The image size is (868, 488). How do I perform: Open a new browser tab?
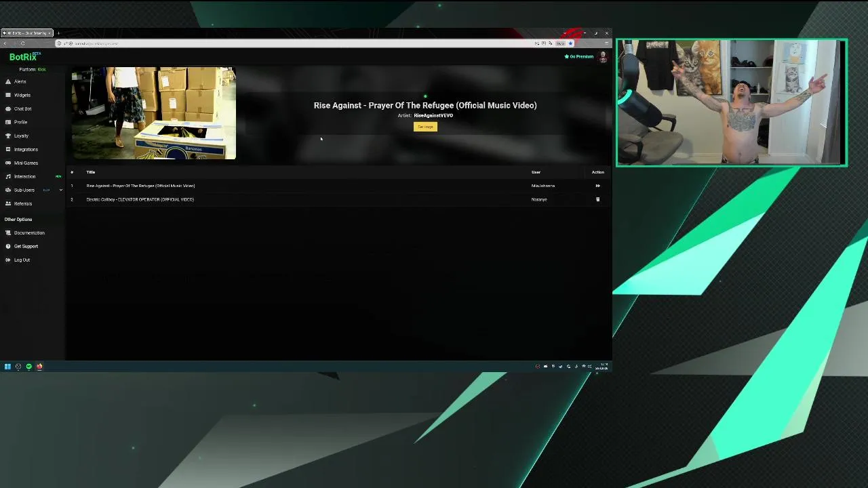[x=58, y=33]
